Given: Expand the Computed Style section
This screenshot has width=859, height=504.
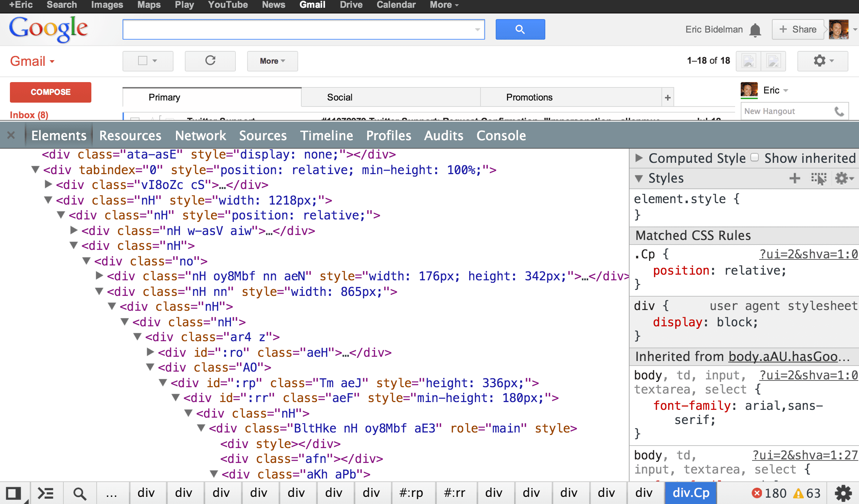Looking at the screenshot, I should pos(639,159).
